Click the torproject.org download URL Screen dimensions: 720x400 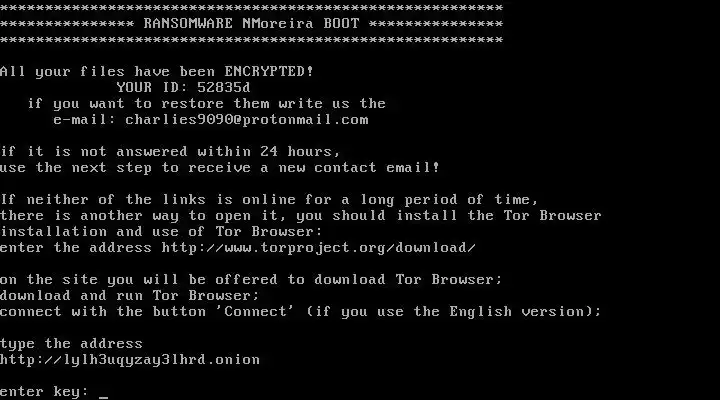coord(319,248)
